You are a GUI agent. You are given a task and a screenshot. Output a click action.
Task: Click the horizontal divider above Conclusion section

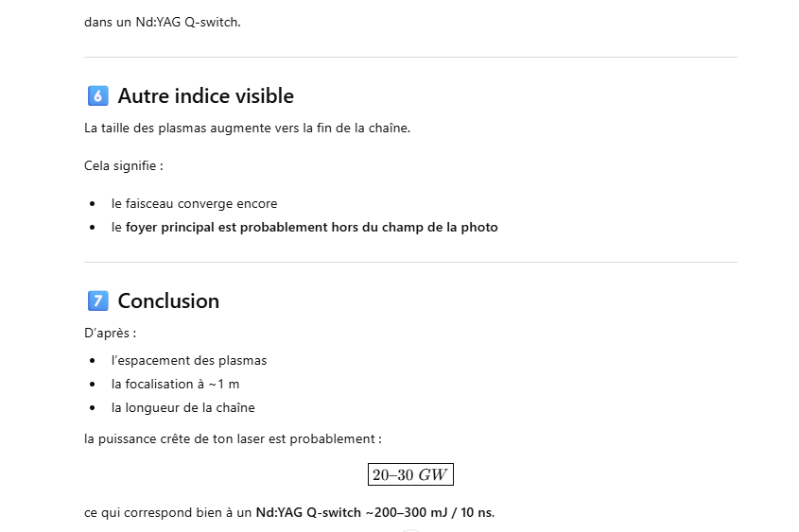[409, 262]
